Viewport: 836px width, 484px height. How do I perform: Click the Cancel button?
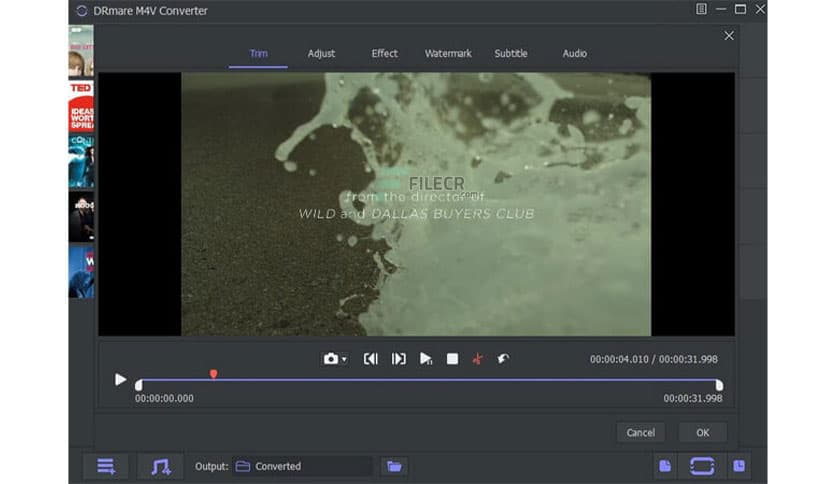point(640,432)
